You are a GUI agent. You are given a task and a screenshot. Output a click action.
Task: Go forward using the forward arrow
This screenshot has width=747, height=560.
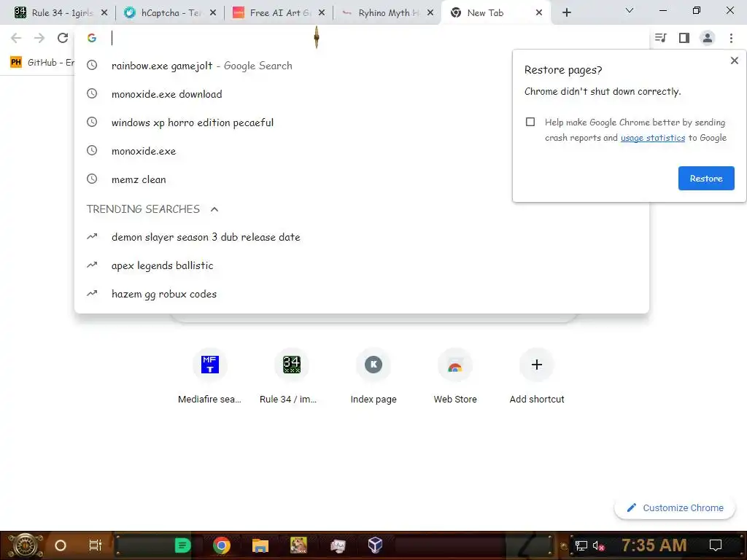pos(39,38)
